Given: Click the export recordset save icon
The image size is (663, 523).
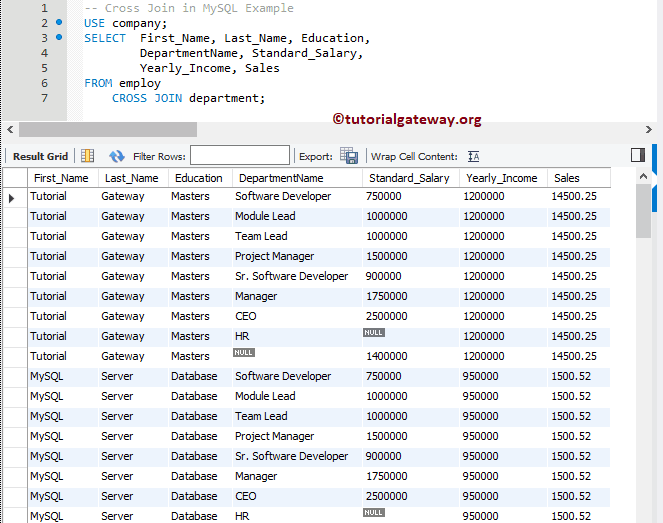Looking at the screenshot, I should (348, 156).
